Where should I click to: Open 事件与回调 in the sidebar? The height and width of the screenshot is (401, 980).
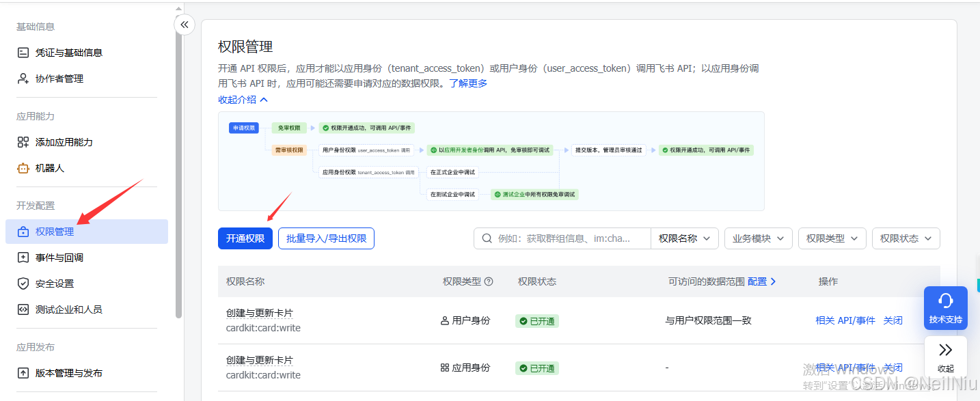point(59,258)
